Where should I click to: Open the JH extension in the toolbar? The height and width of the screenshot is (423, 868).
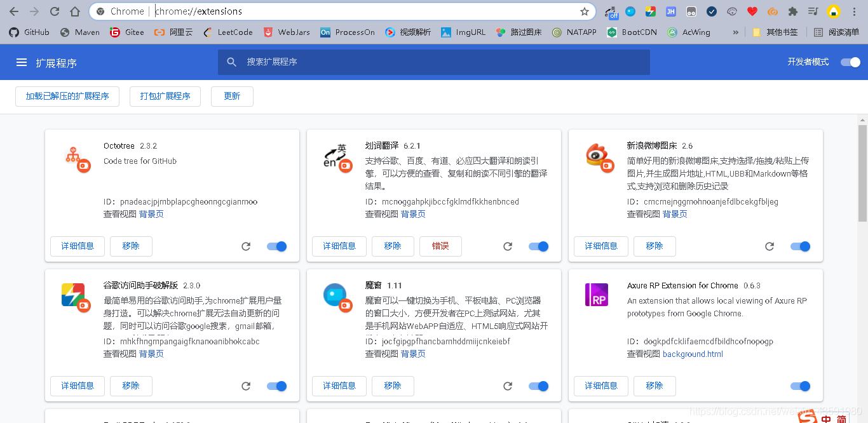[670, 11]
